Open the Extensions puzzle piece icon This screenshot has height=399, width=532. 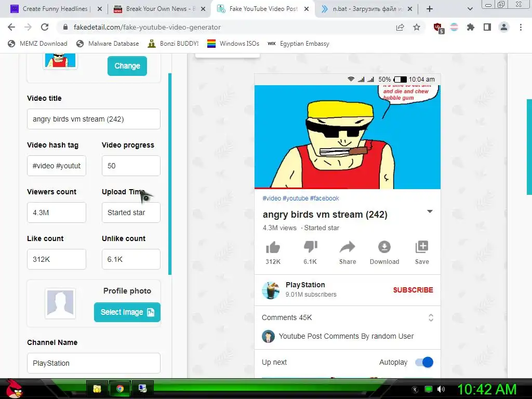(470, 27)
